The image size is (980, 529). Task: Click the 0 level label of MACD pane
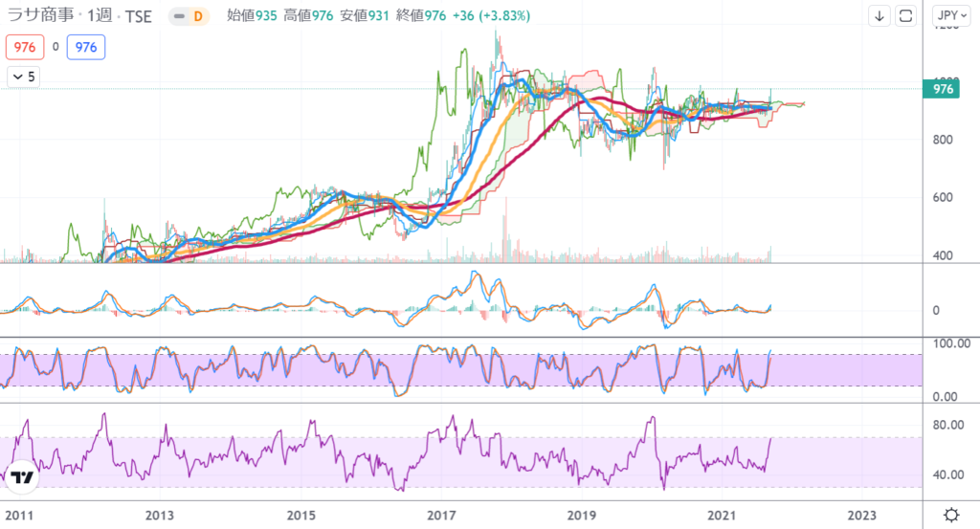click(x=936, y=310)
